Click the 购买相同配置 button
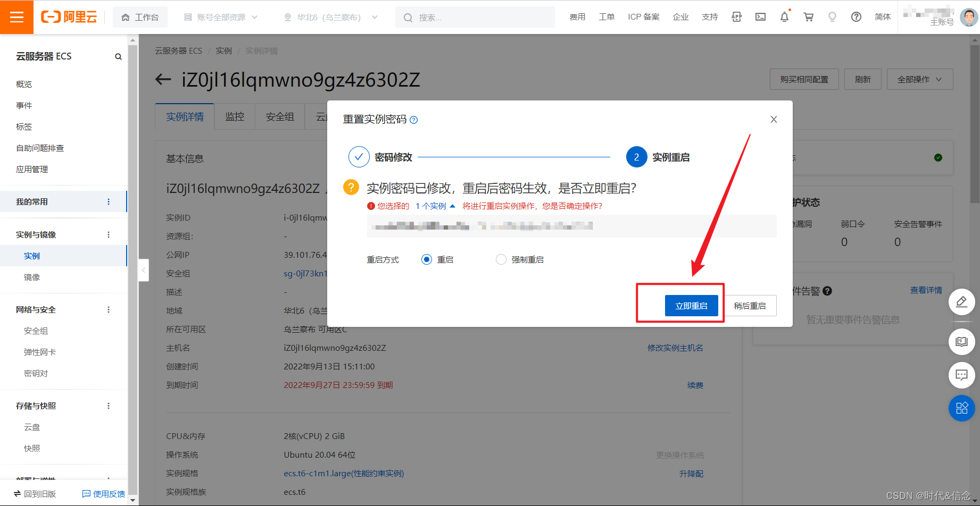This screenshot has width=980, height=506. [x=804, y=79]
